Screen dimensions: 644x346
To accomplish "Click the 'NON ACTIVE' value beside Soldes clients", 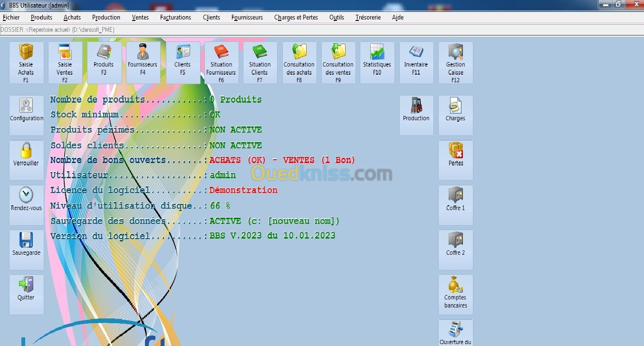I will click(x=236, y=145).
